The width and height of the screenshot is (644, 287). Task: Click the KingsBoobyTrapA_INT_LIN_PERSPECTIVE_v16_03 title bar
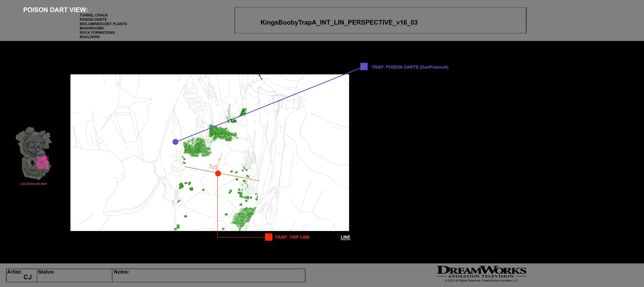tap(339, 23)
